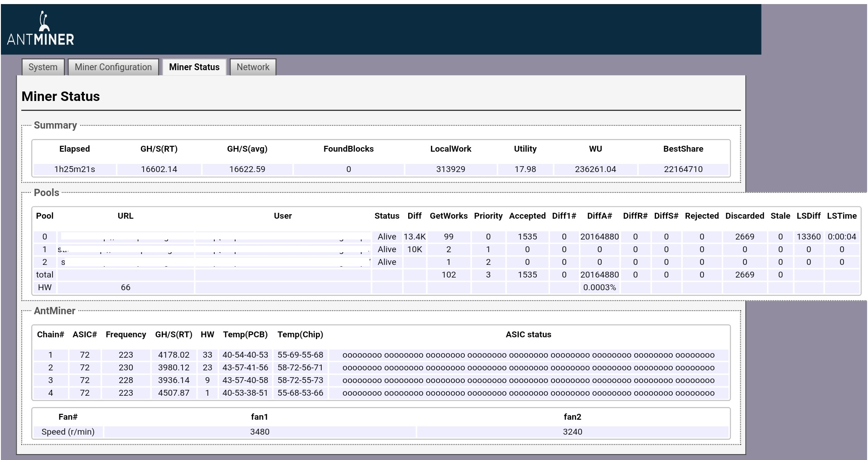Click chain 2 hashrate 3980.12

coord(174,368)
